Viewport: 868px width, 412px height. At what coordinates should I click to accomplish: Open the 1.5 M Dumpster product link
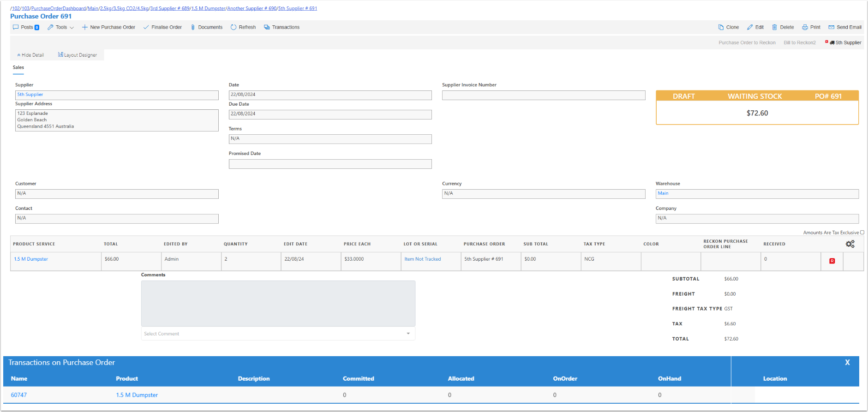[x=31, y=259]
